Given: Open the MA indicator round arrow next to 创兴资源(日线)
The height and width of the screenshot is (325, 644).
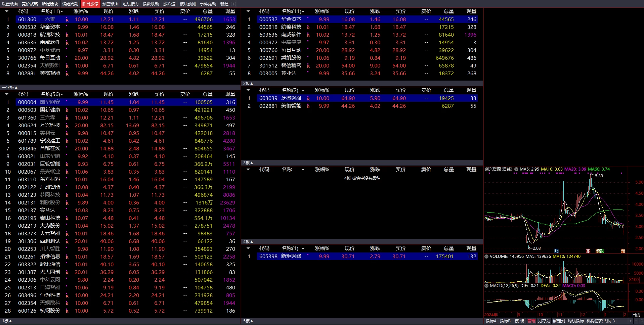Looking at the screenshot, I should [516, 169].
